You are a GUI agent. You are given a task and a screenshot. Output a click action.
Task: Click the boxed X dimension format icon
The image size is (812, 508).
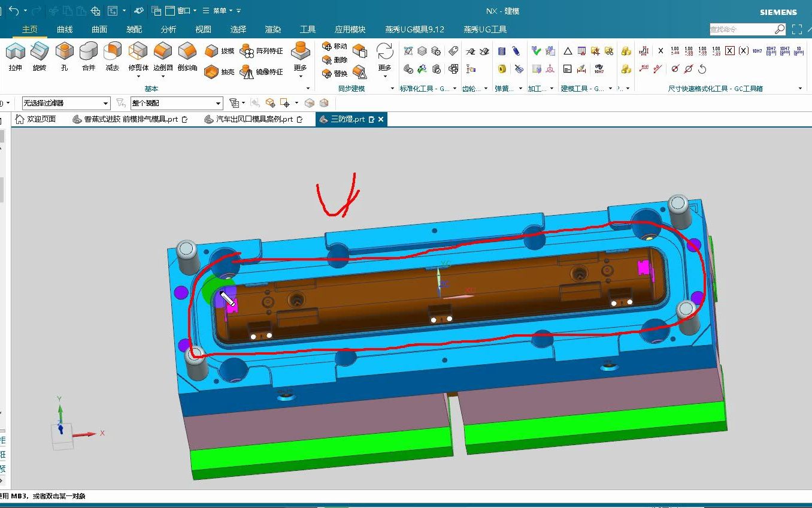(729, 51)
